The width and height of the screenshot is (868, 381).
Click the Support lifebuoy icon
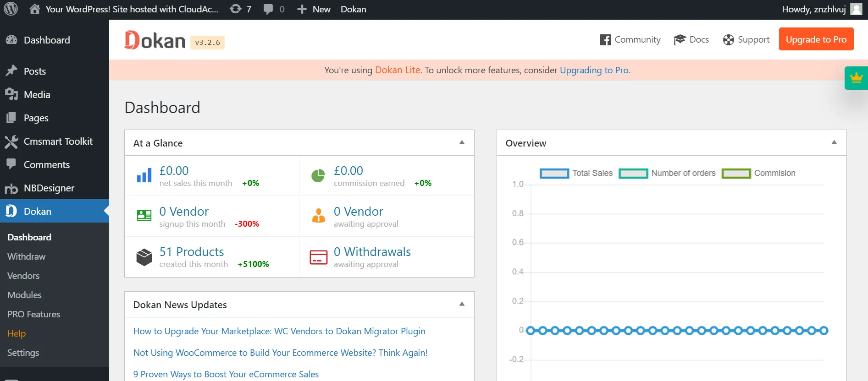tap(728, 40)
